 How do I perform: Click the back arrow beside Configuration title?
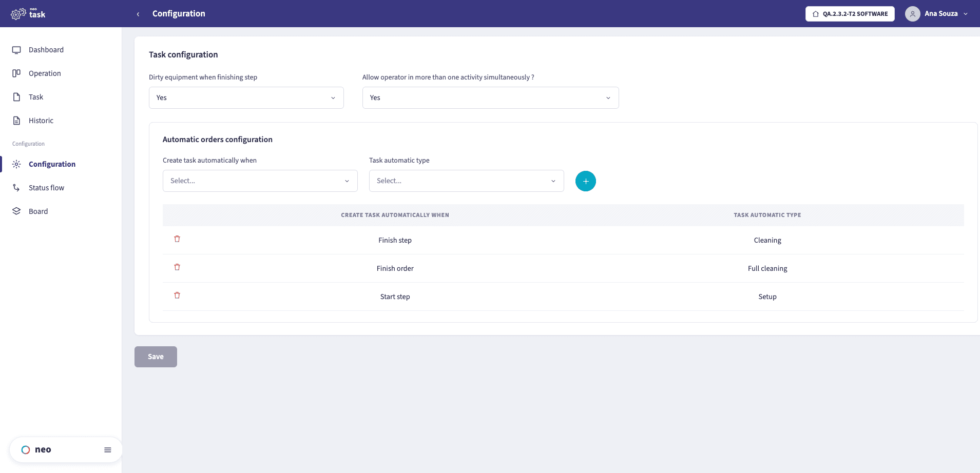138,14
